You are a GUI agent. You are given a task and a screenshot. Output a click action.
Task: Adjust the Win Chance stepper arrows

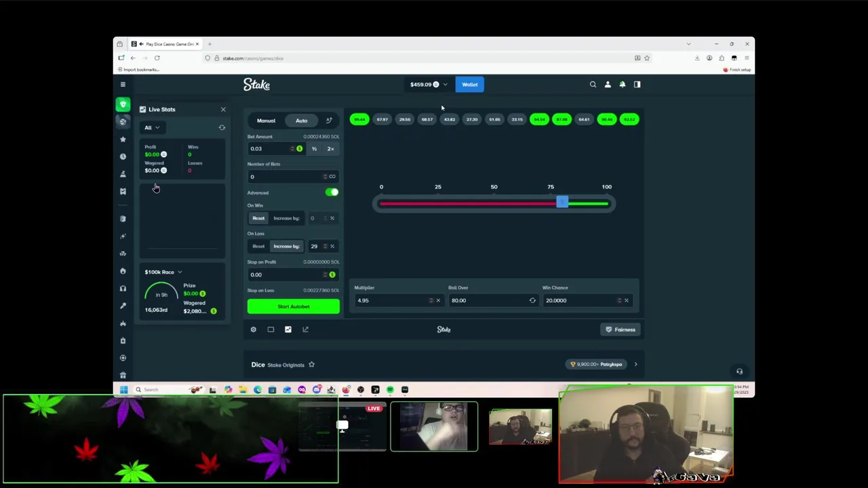pyautogui.click(x=619, y=300)
